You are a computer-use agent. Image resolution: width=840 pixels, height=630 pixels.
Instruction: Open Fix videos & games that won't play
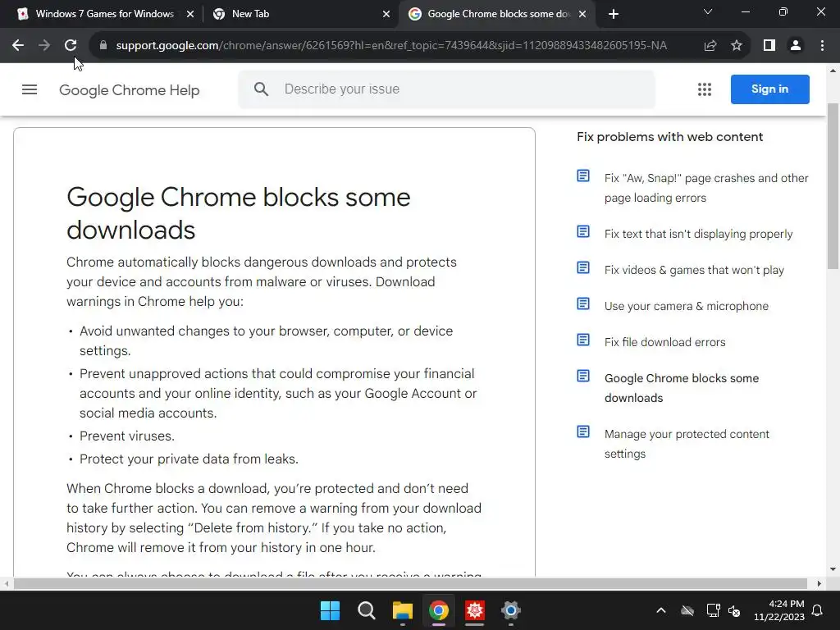[694, 270]
